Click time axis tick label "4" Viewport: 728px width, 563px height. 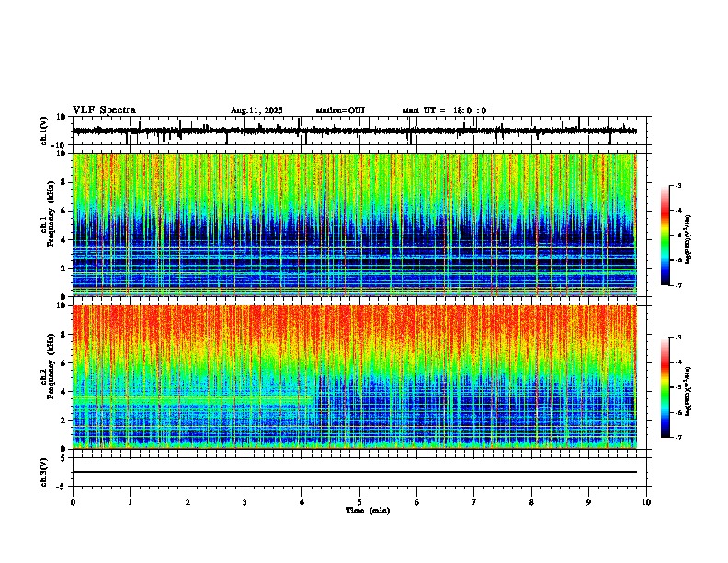302,502
